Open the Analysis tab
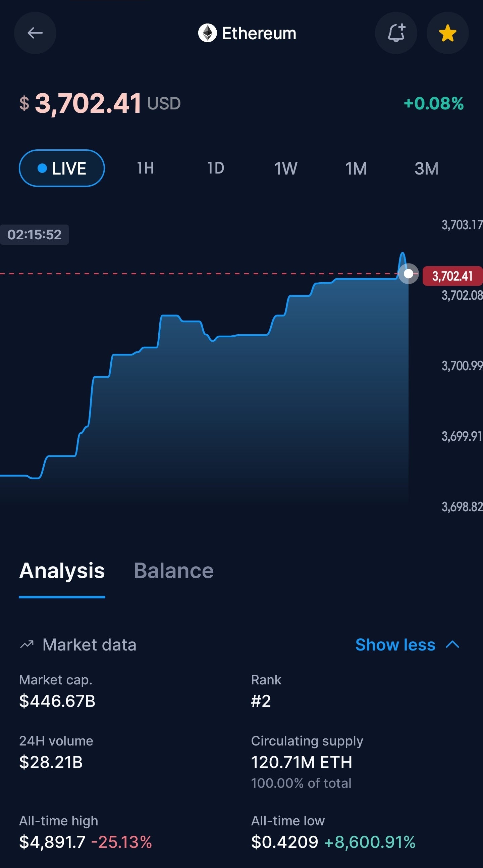The height and width of the screenshot is (868, 483). click(62, 571)
